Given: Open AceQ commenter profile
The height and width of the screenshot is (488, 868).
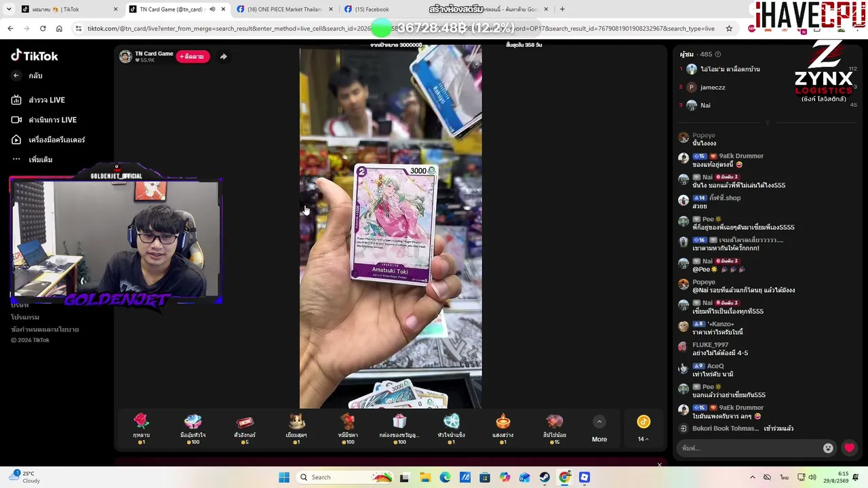Looking at the screenshot, I should pyautogui.click(x=715, y=366).
